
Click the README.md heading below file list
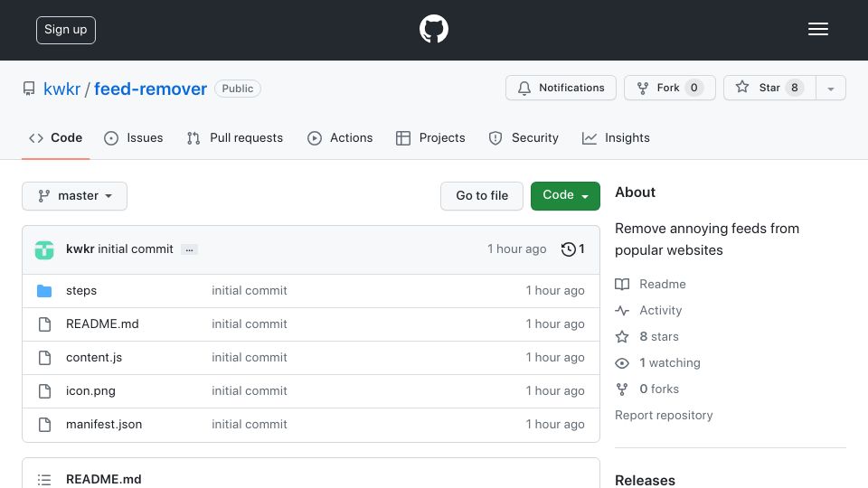click(103, 479)
